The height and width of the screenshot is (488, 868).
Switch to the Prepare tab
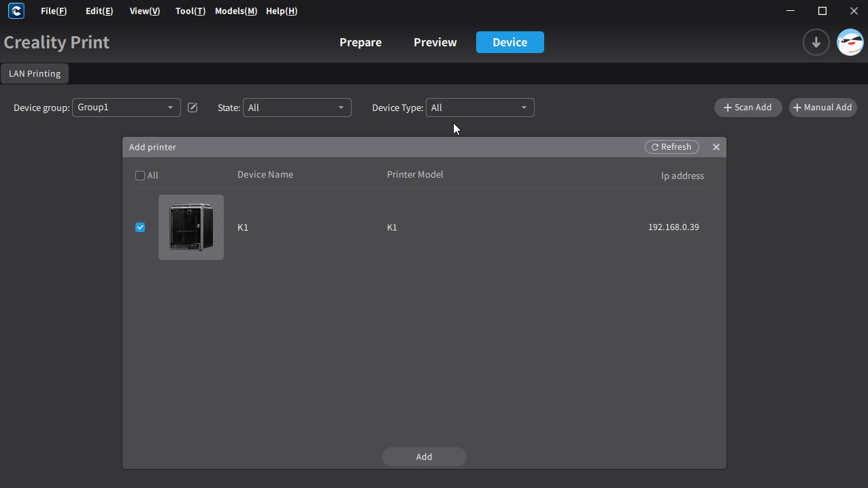point(361,42)
